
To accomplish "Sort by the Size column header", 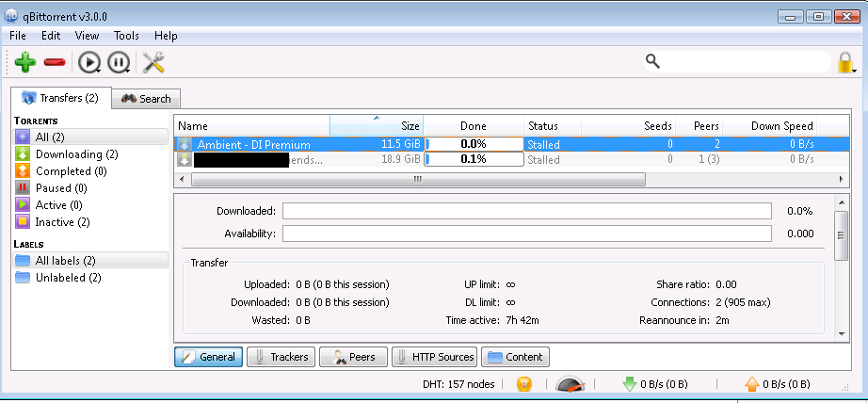I will pyautogui.click(x=377, y=125).
